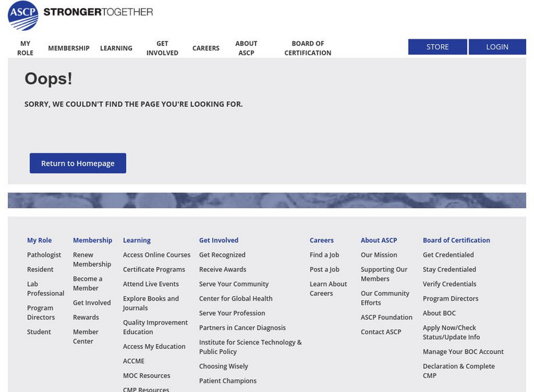Open the Post a Job link
This screenshot has width=534, height=392.
pyautogui.click(x=324, y=269)
